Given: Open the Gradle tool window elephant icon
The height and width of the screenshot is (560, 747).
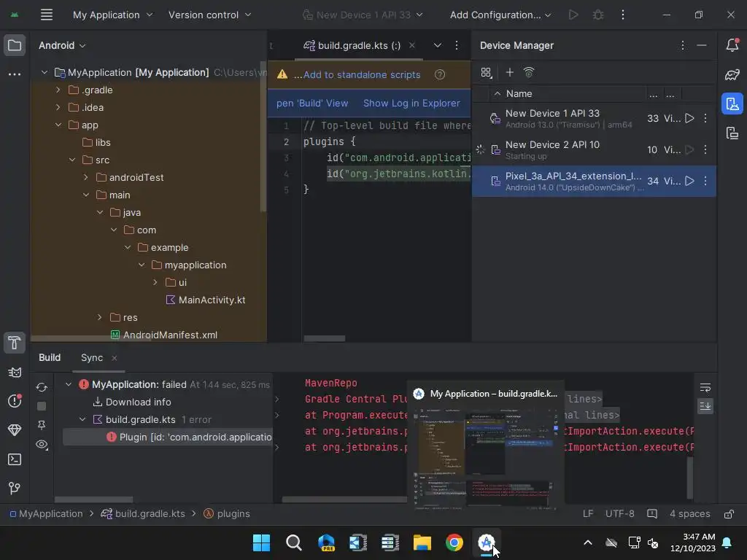Looking at the screenshot, I should (732, 75).
